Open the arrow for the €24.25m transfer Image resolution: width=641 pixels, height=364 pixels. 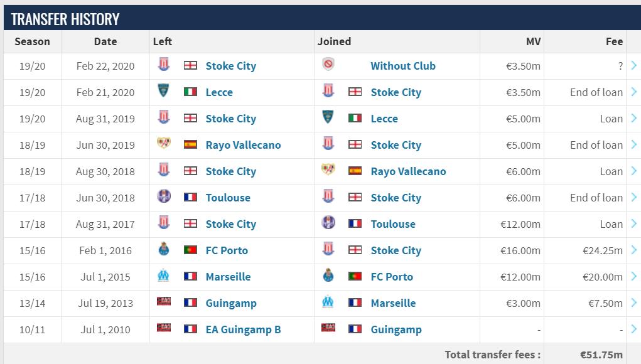633,250
